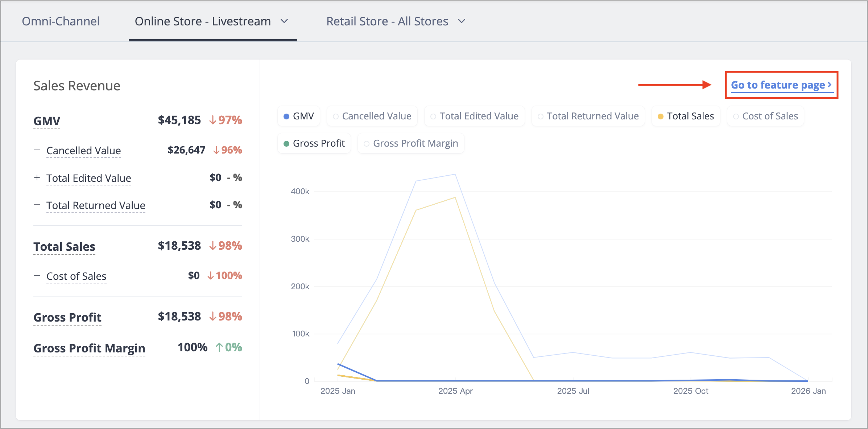Click the blue dot in the GMV legend chip
868x429 pixels.
click(x=286, y=117)
